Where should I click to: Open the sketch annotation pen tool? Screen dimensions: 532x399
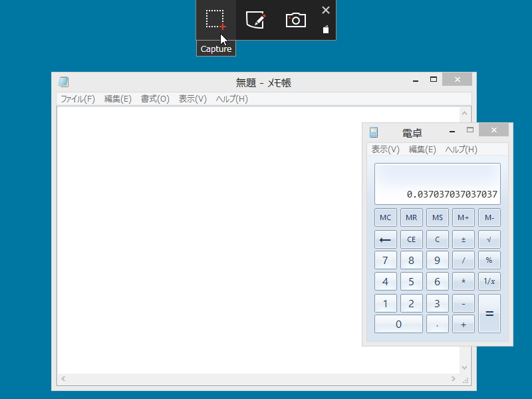[255, 20]
